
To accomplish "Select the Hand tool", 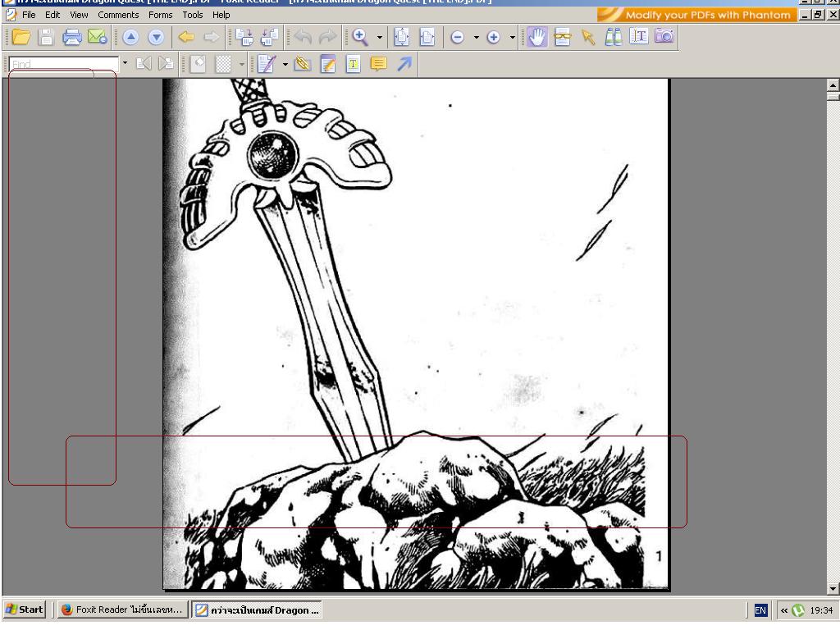I will tap(536, 37).
